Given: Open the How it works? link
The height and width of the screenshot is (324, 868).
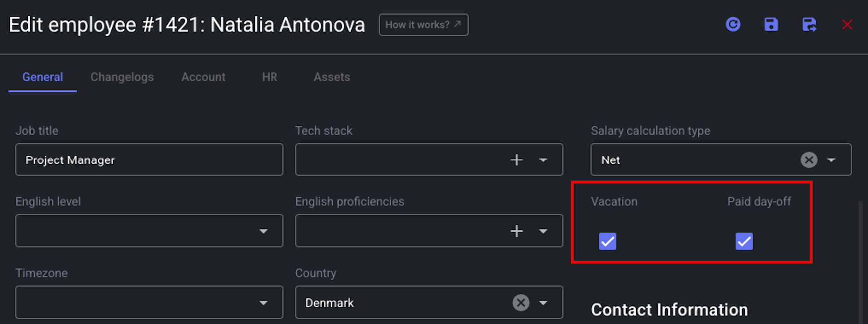Looking at the screenshot, I should click(423, 25).
